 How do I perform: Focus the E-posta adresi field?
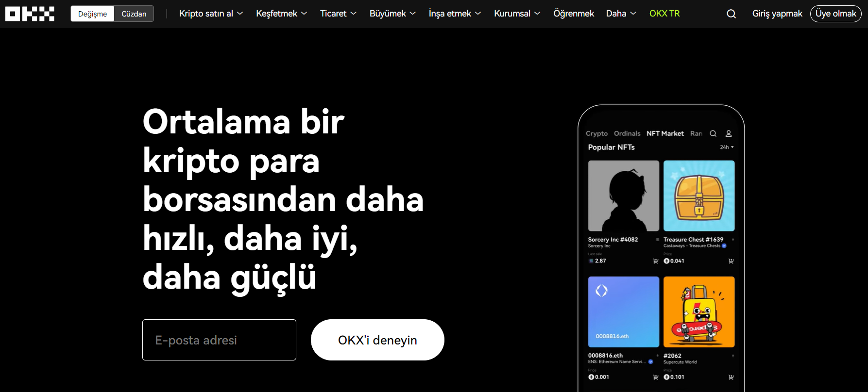coord(219,340)
